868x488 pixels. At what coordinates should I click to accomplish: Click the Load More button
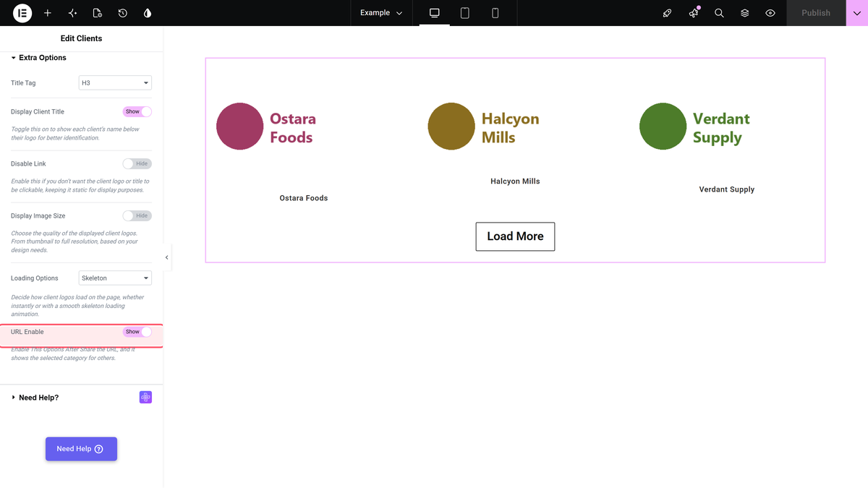coord(515,236)
